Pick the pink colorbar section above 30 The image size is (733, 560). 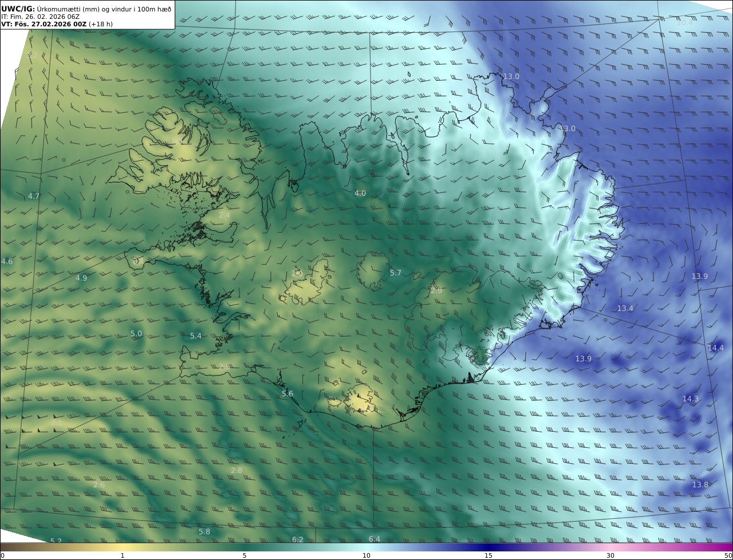pyautogui.click(x=610, y=547)
